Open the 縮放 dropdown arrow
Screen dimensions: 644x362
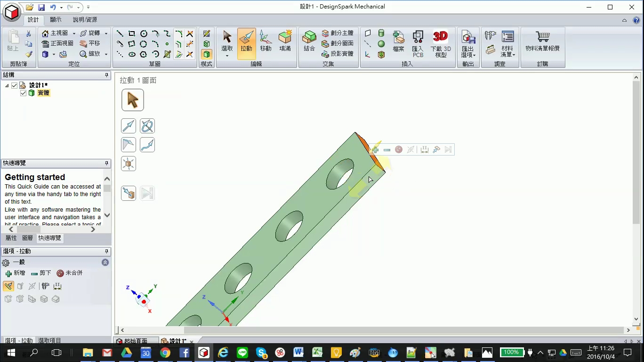pos(106,54)
